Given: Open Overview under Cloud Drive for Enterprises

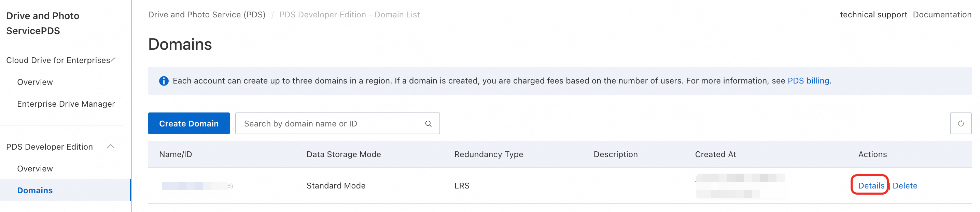Looking at the screenshot, I should pyautogui.click(x=35, y=82).
